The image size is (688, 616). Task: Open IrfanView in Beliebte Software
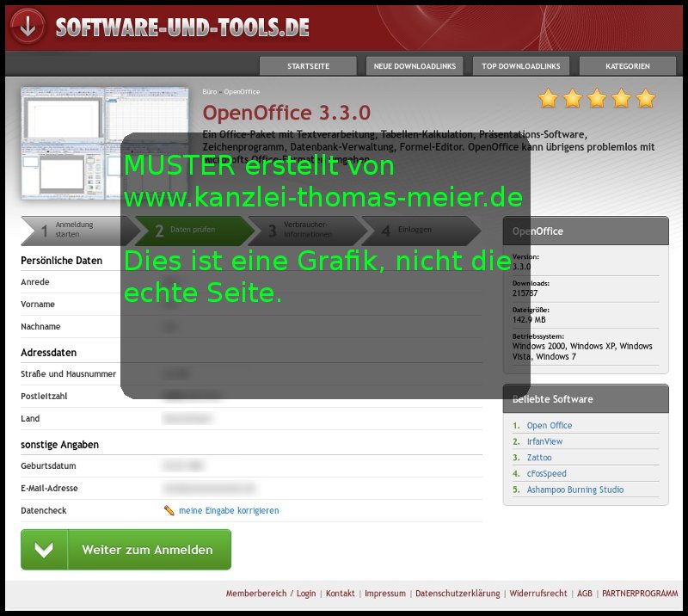(x=544, y=441)
